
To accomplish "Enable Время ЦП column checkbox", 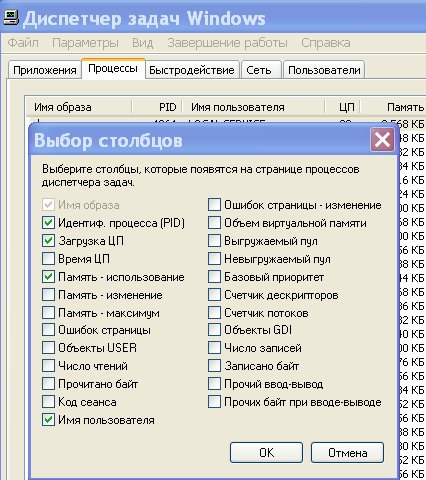I will (48, 259).
